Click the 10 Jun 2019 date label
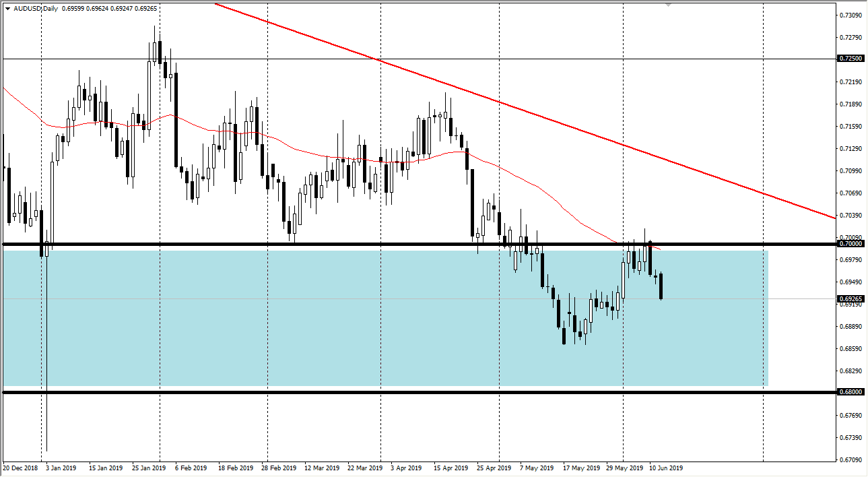The image size is (868, 477). (666, 468)
